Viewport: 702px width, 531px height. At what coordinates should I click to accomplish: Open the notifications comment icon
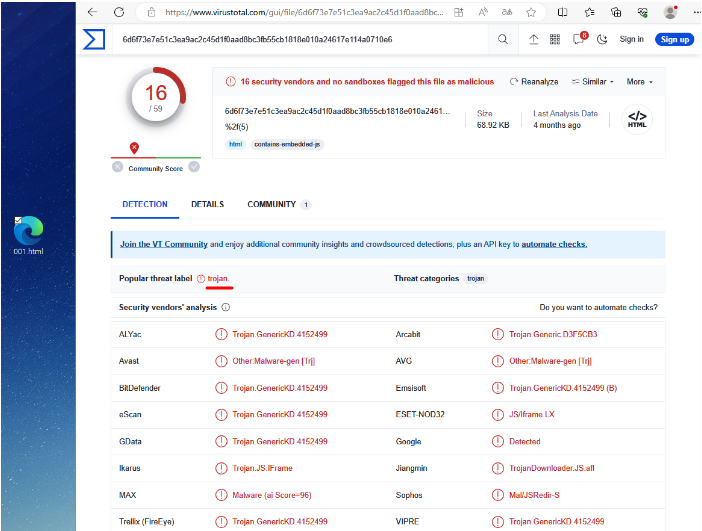click(x=579, y=39)
